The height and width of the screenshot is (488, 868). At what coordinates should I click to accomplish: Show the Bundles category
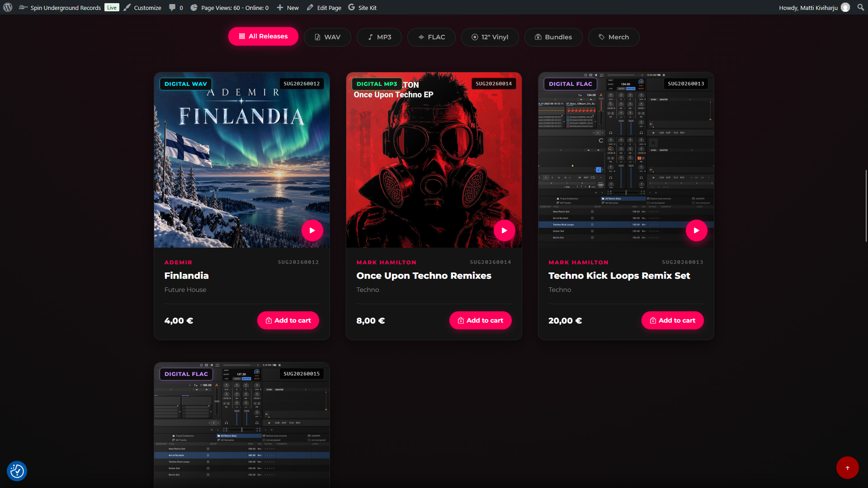[x=553, y=37]
